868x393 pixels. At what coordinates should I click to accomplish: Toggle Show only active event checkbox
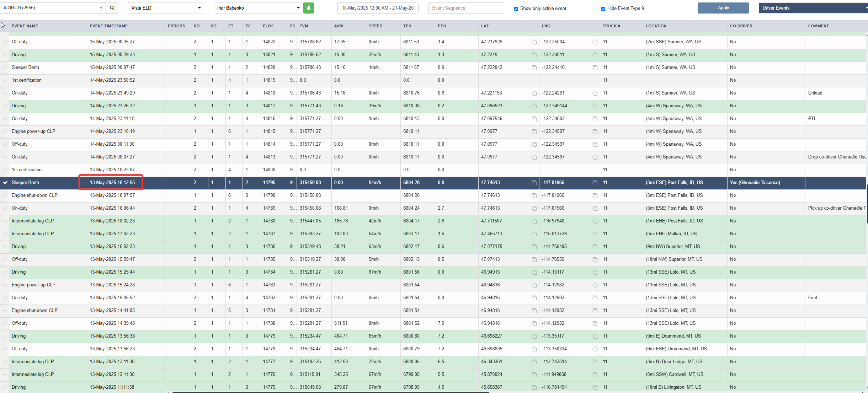click(x=516, y=9)
